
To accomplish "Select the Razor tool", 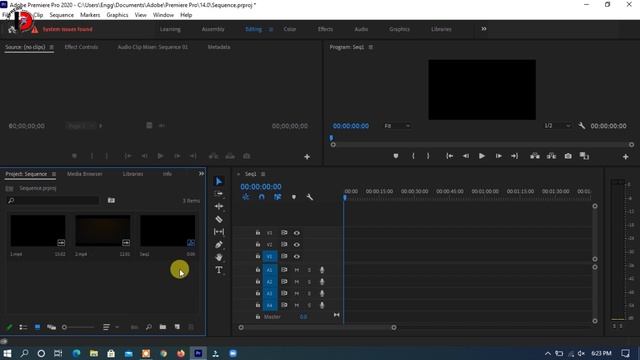I will point(219,220).
